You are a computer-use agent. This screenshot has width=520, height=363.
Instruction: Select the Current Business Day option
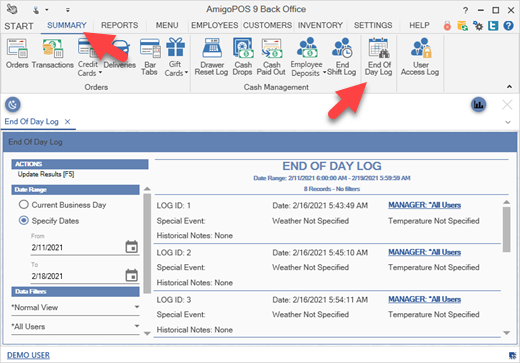coord(63,205)
